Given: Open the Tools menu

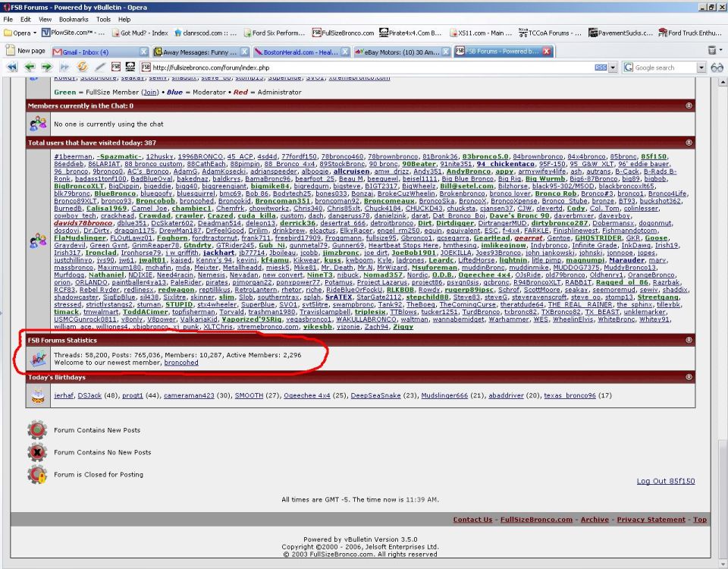Looking at the screenshot, I should [x=103, y=20].
